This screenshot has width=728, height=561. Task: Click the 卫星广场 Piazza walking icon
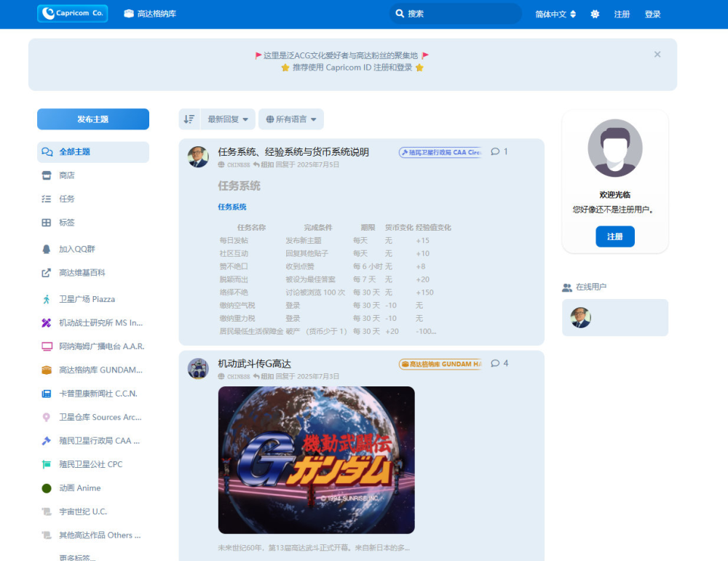pos(47,299)
